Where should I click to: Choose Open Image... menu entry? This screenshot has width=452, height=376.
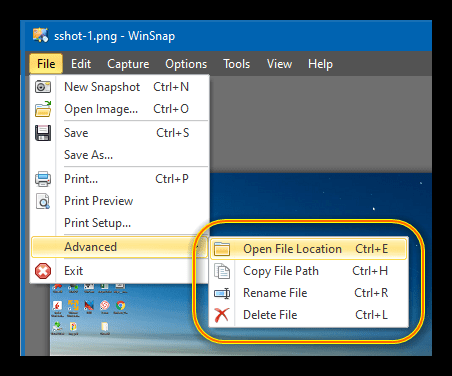[120, 109]
